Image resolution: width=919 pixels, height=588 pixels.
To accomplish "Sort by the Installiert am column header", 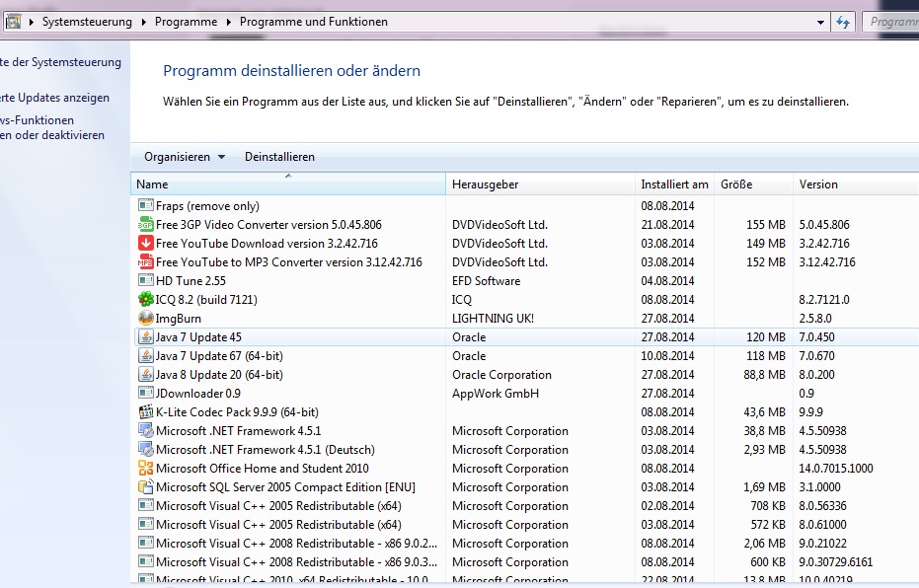I will pyautogui.click(x=674, y=184).
